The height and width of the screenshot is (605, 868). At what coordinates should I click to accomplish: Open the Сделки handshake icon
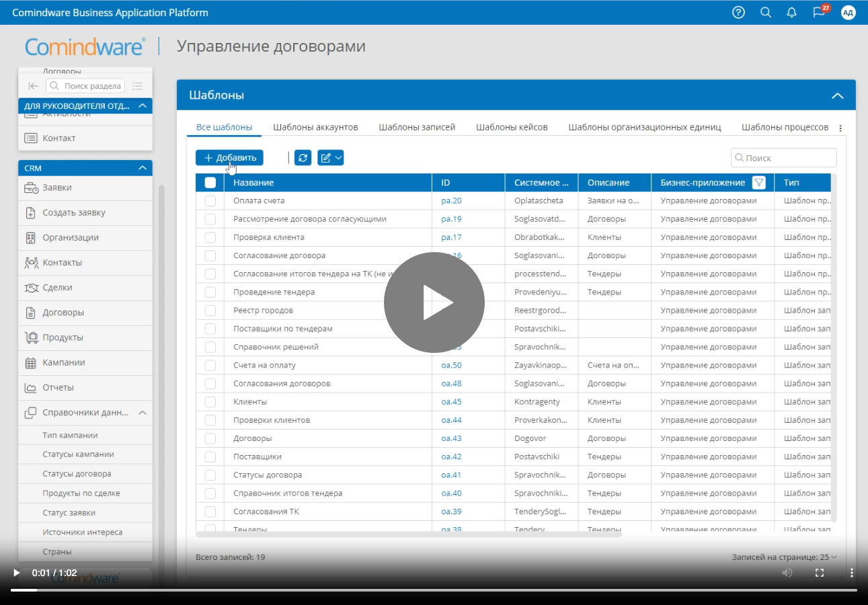click(x=31, y=287)
